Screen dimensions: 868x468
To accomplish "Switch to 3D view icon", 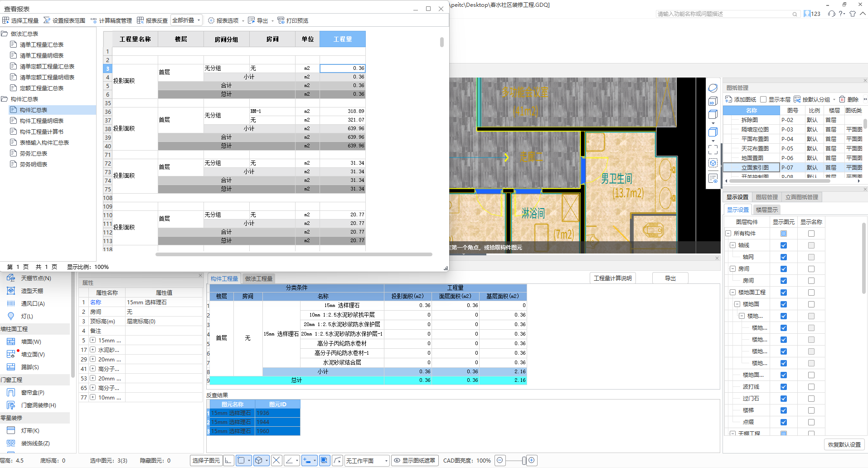I will coord(713,101).
